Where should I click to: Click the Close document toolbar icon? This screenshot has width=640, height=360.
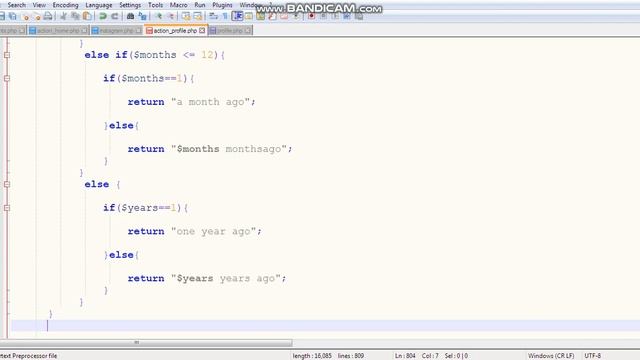coord(25,16)
